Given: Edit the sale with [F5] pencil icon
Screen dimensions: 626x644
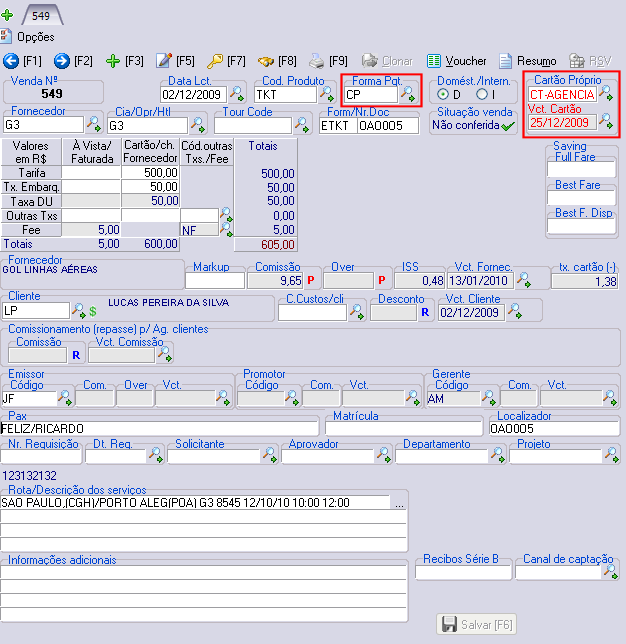Looking at the screenshot, I should [164, 61].
